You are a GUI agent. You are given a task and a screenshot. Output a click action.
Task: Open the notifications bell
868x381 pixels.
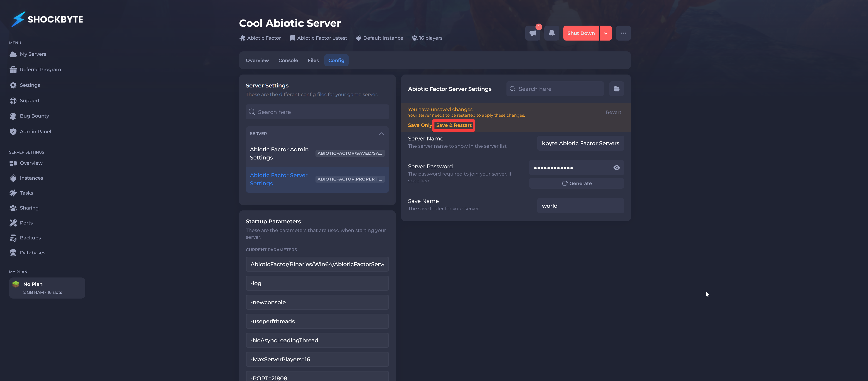click(552, 33)
